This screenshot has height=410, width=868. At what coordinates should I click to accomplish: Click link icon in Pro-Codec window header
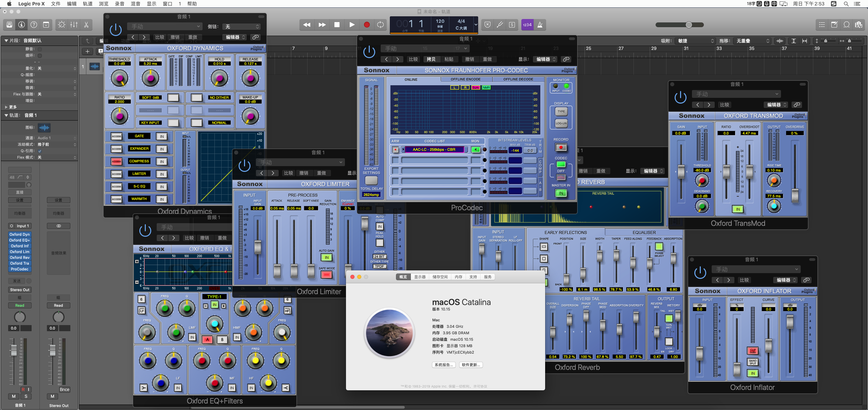pos(566,59)
